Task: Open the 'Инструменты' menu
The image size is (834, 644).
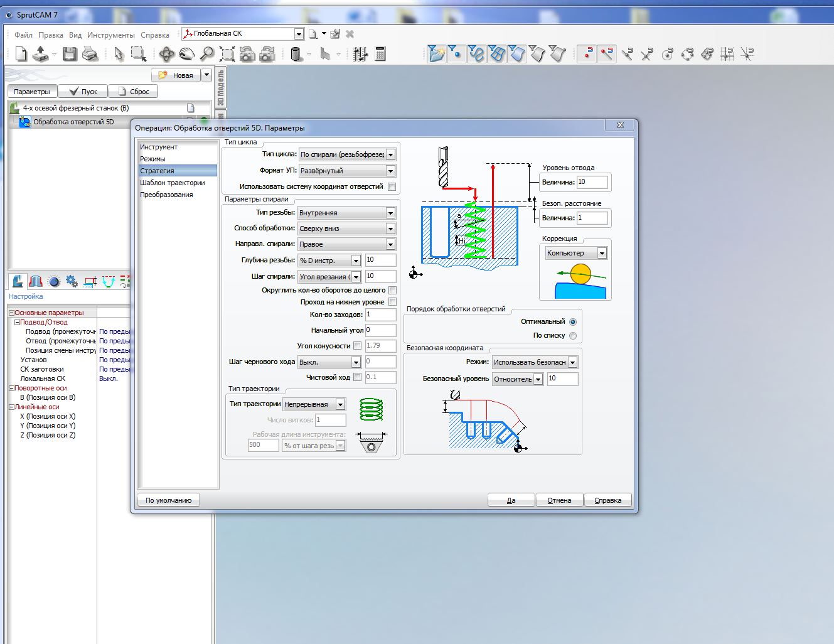Action: click(111, 35)
